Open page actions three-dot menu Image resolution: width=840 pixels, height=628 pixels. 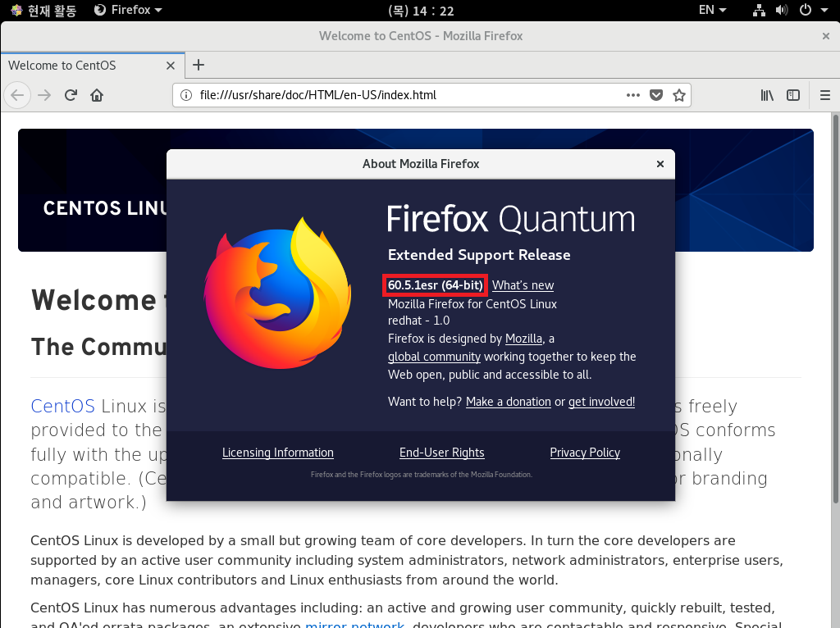pyautogui.click(x=632, y=95)
